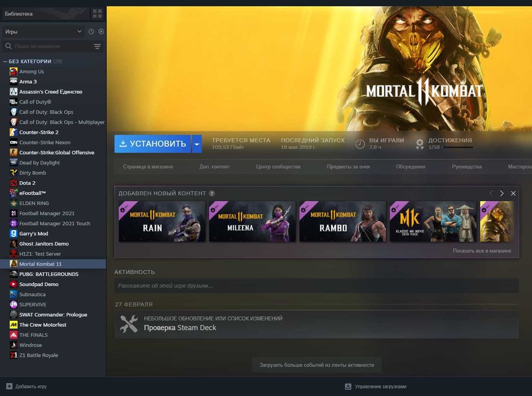532x396 pixels.
Task: Open Предметы за очки tab
Action: point(348,167)
